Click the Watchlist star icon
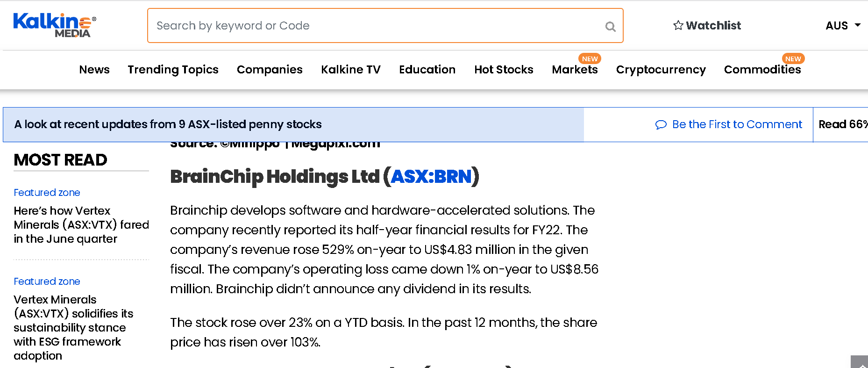 click(x=678, y=25)
